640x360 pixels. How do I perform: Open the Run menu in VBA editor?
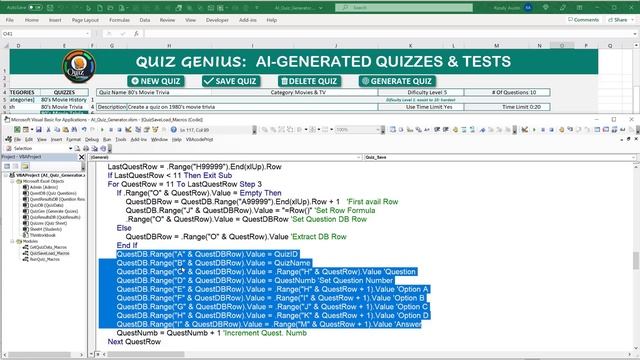(x=107, y=140)
